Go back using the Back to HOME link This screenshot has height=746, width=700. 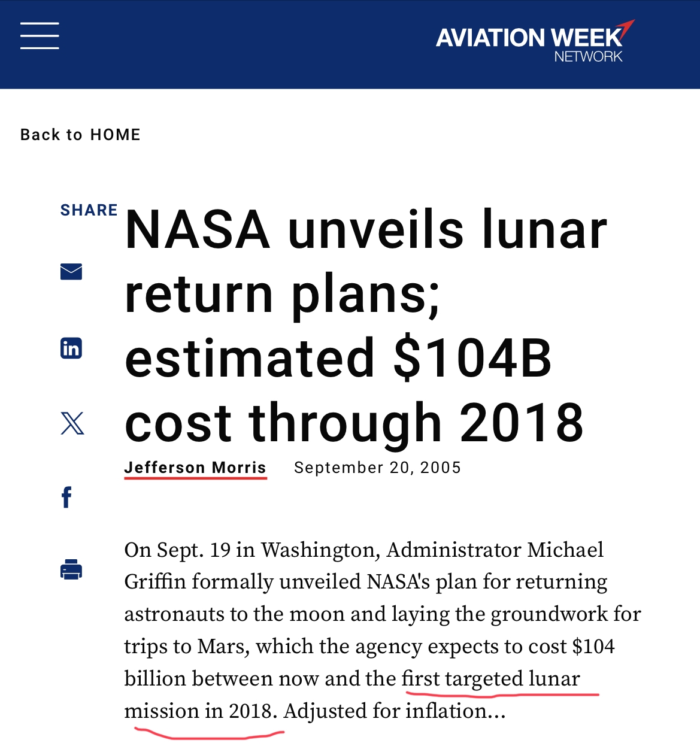point(80,135)
